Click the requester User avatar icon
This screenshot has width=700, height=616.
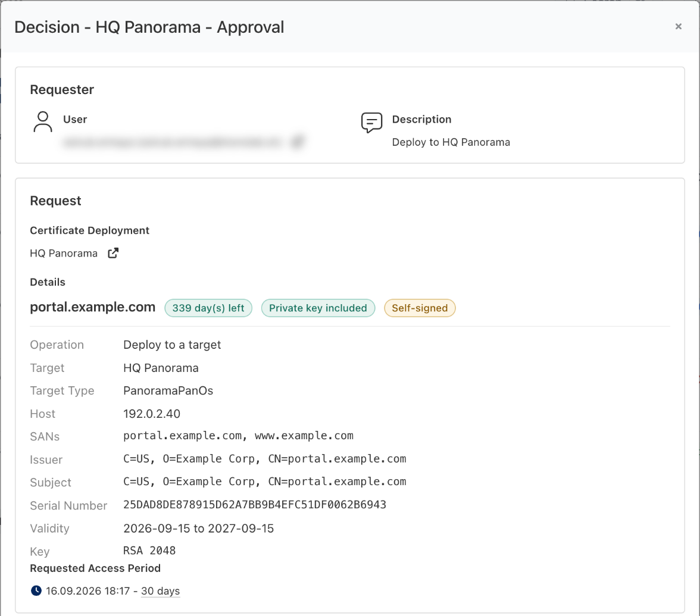coord(43,122)
